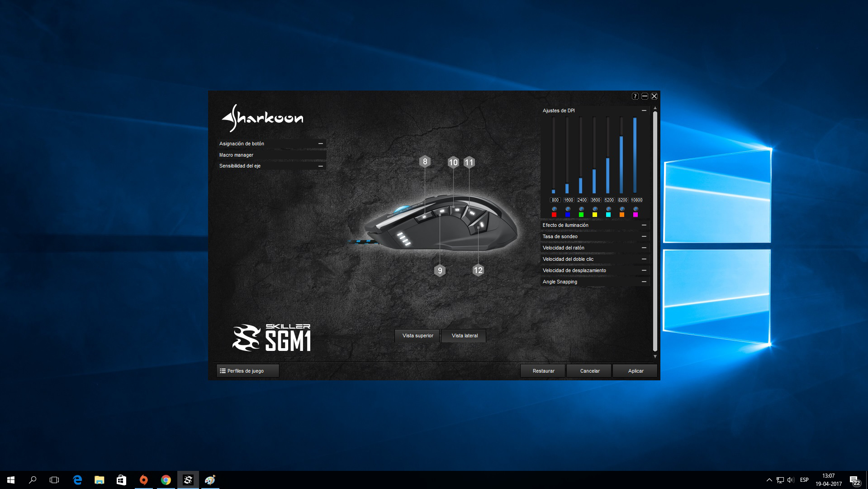The width and height of the screenshot is (868, 489).
Task: Collapse the Ajustes de DPI section
Action: pos(644,110)
